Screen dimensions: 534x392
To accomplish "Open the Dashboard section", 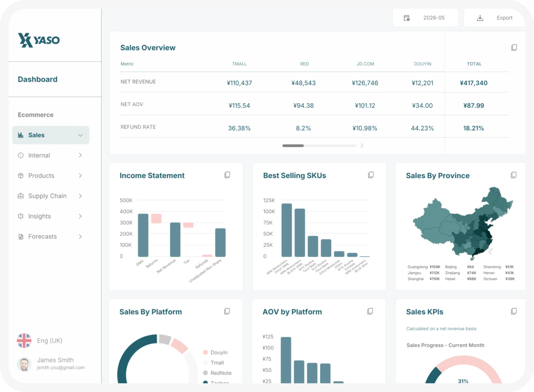I will (x=38, y=79).
